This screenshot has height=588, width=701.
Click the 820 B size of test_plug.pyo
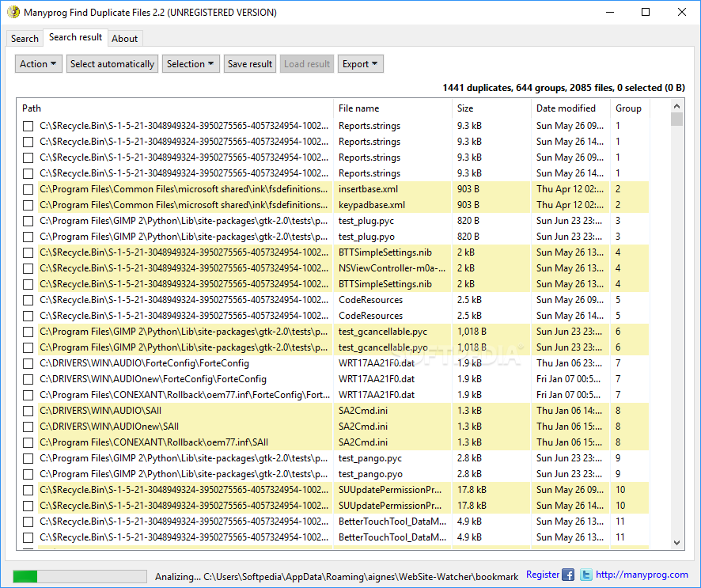pyautogui.click(x=468, y=237)
